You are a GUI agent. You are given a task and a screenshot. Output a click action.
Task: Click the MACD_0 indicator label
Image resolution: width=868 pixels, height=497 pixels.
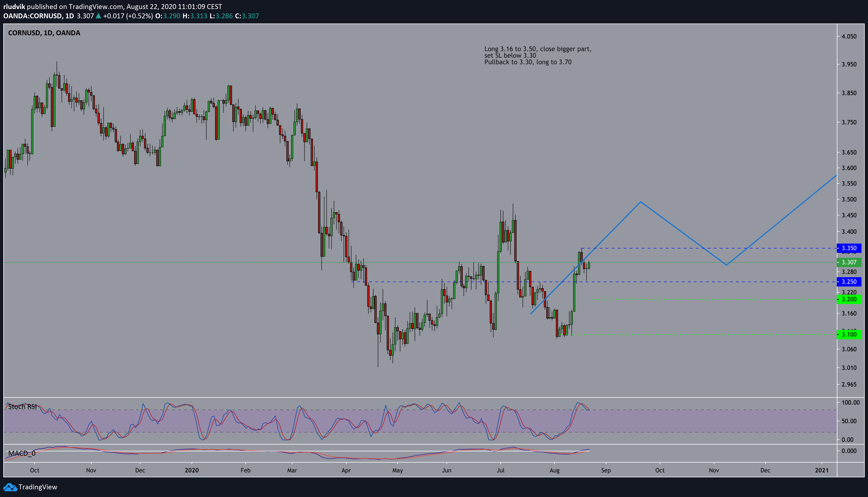(x=22, y=454)
